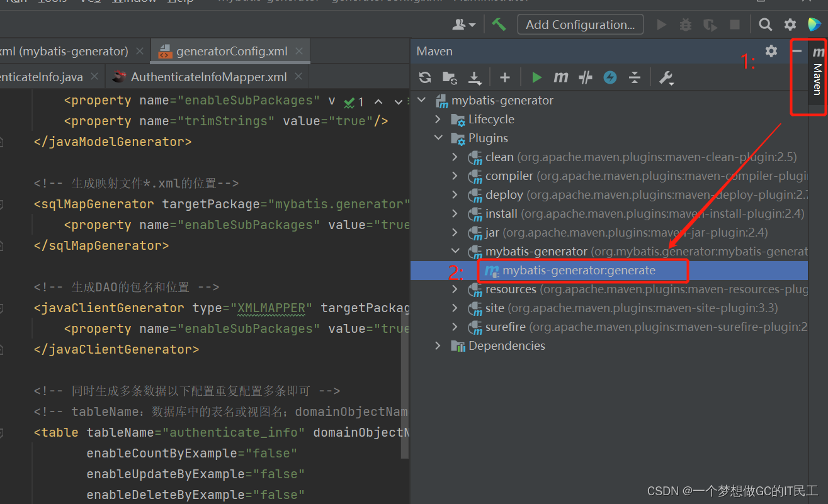The width and height of the screenshot is (828, 504).
Task: Open Search Everywhere with the magnifier icon
Action: point(764,24)
